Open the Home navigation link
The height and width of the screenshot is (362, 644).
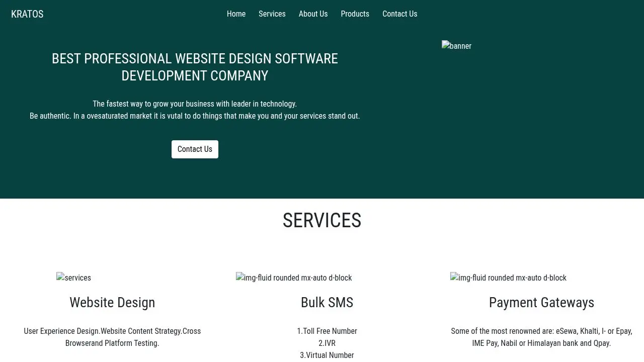(x=236, y=14)
